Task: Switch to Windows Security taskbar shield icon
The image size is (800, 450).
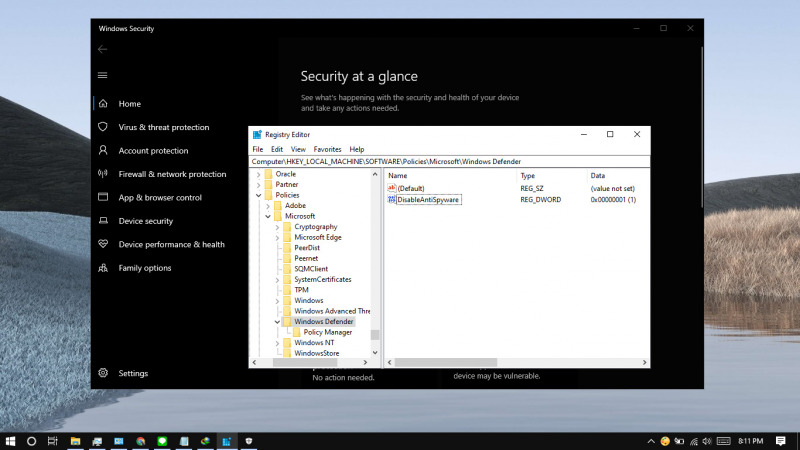Action: (249, 441)
